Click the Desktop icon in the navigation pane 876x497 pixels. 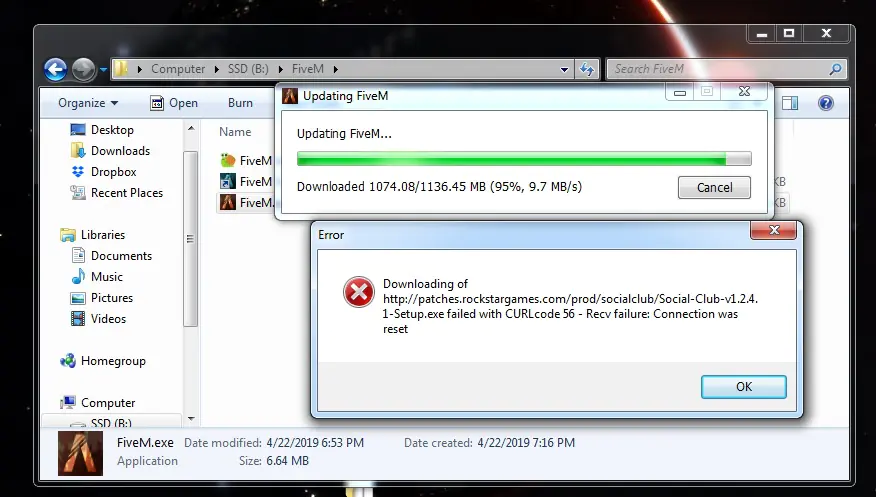pos(78,130)
